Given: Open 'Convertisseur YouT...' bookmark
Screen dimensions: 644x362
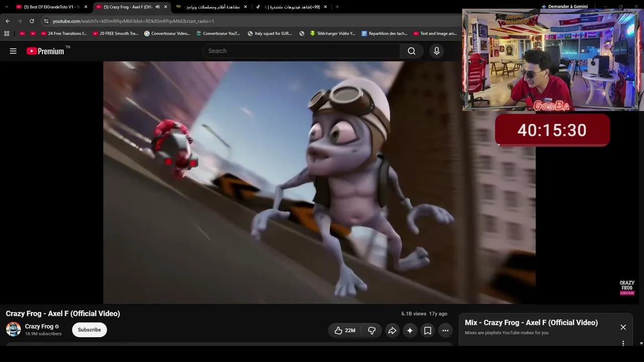Looking at the screenshot, I should click(x=218, y=34).
